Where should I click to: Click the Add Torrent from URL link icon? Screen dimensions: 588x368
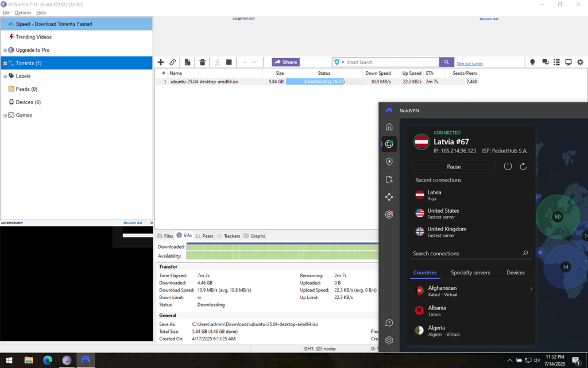172,62
